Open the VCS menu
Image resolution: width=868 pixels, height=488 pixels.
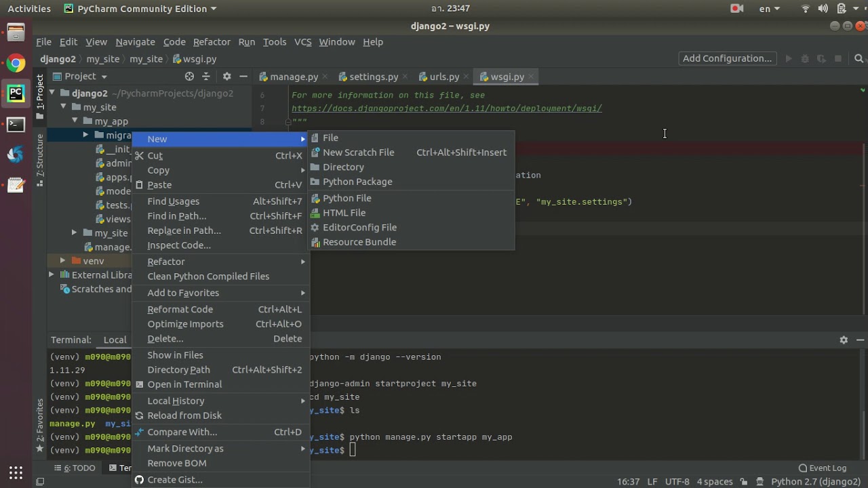(x=302, y=42)
